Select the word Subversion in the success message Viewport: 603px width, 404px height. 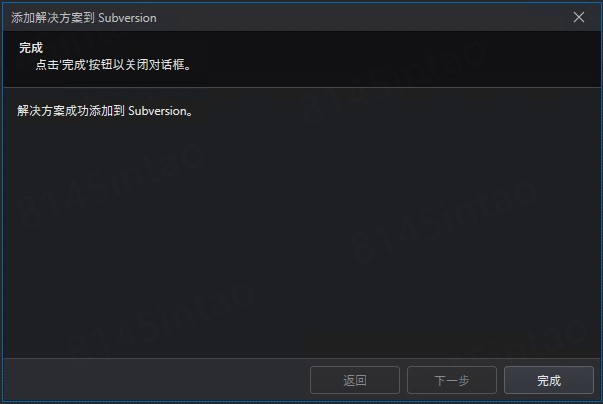pyautogui.click(x=157, y=111)
